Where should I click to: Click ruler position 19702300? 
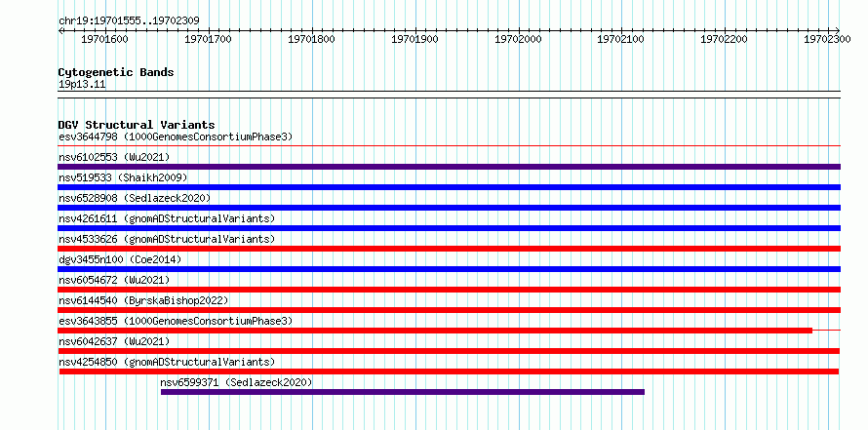point(827,39)
